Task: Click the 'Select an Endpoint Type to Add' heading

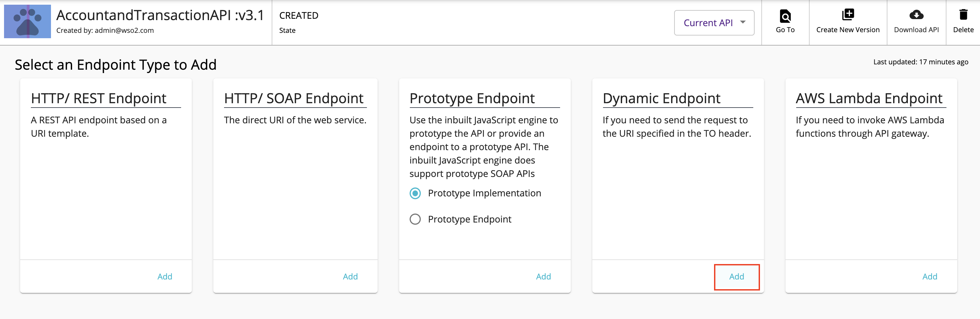Action: (116, 65)
